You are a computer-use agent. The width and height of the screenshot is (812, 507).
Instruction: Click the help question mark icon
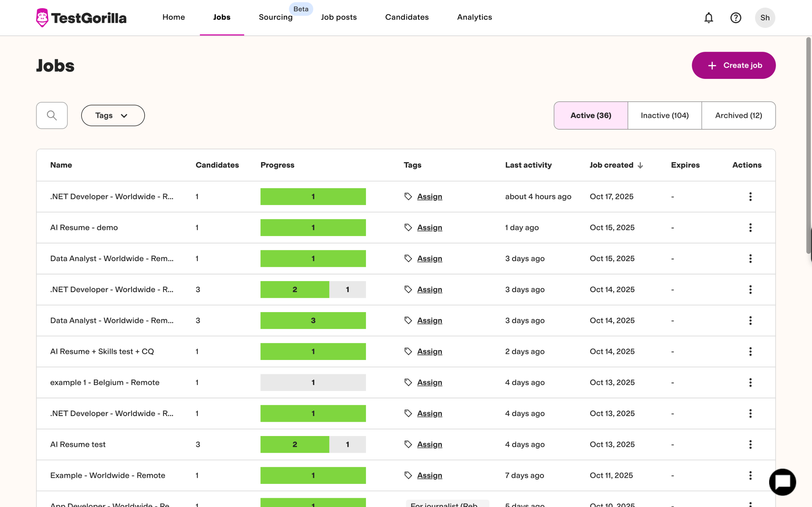tap(736, 17)
